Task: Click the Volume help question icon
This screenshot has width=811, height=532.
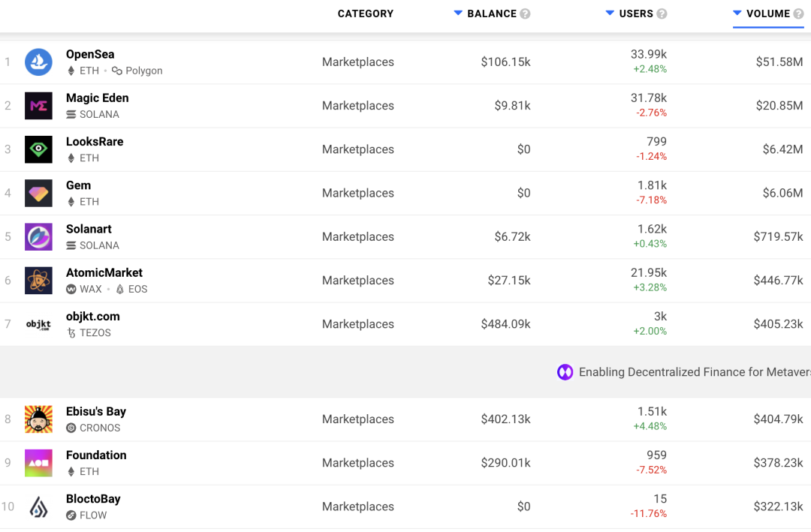Action: point(798,14)
